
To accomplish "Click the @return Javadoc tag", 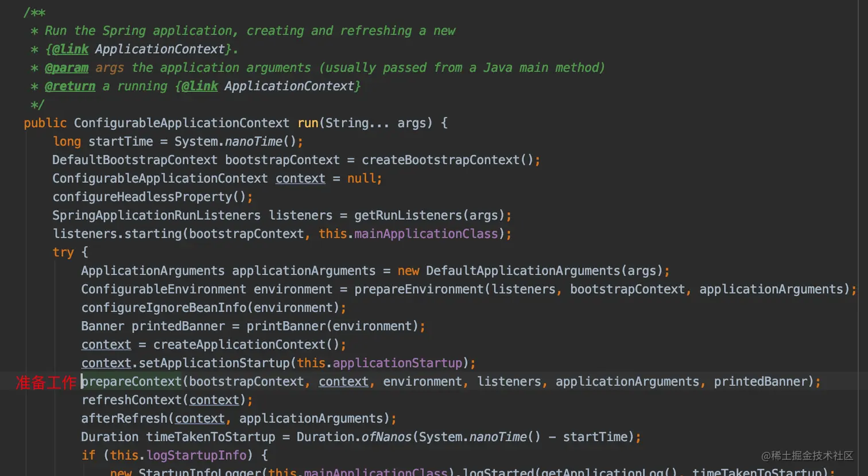I will [x=70, y=86].
